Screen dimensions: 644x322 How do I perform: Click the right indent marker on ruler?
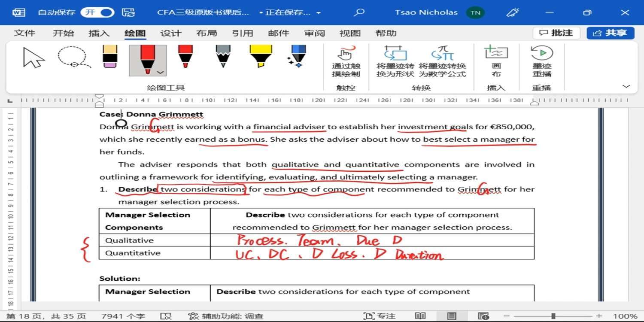[x=535, y=103]
